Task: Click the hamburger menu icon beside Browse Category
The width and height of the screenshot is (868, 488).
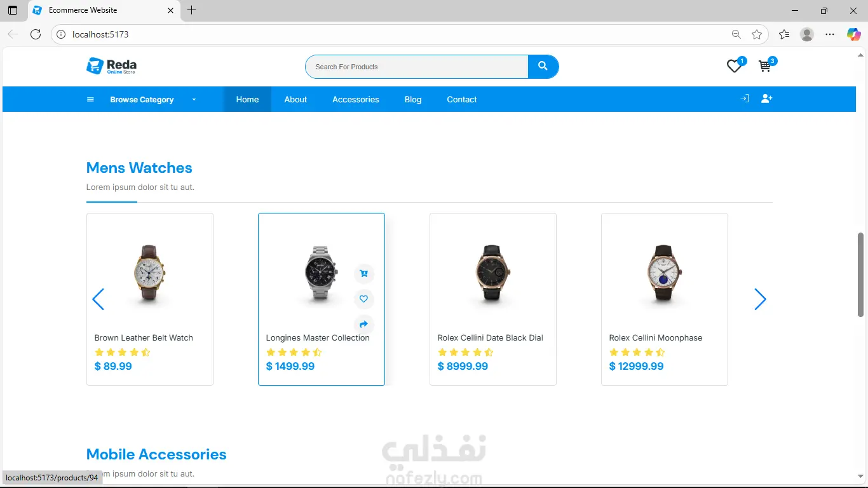Action: pos(90,100)
